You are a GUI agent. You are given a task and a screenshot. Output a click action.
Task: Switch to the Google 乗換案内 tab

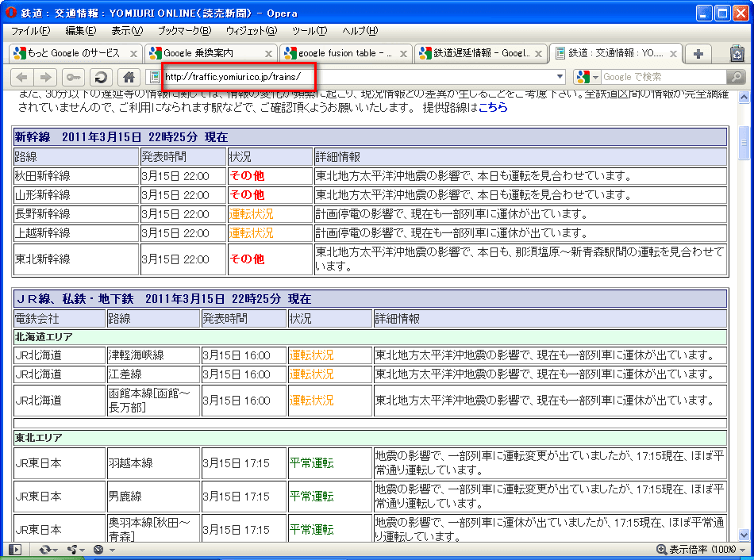(x=210, y=53)
